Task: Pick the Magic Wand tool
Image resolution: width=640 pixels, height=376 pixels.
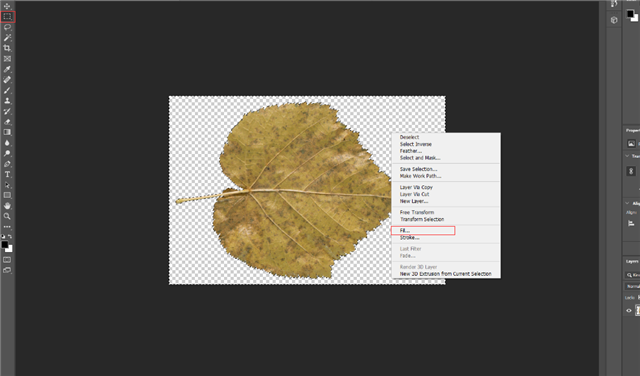Action: point(7,38)
